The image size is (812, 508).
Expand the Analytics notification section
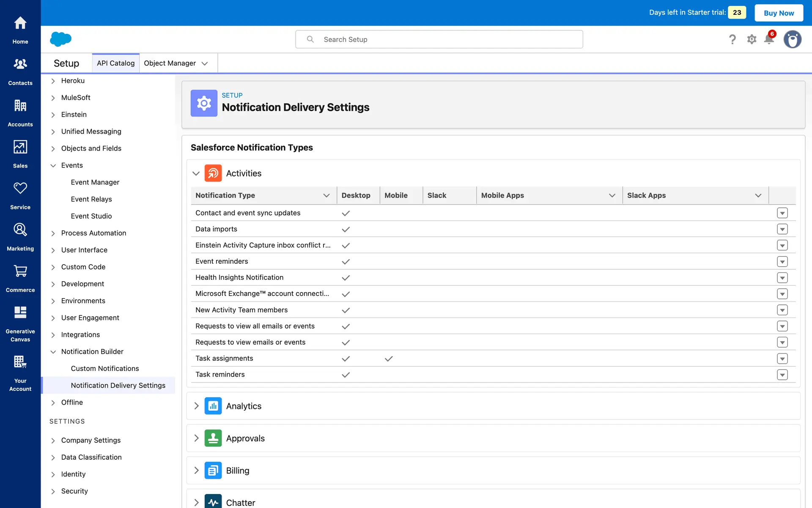click(196, 406)
